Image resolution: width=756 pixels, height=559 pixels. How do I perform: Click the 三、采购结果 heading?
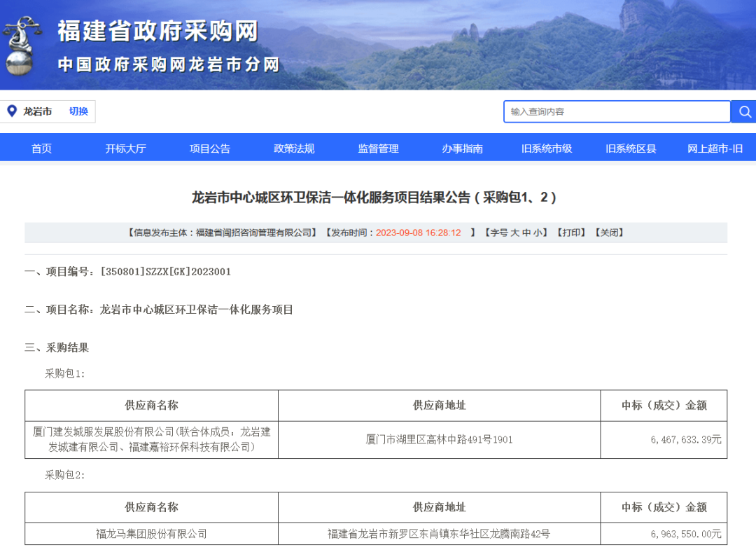click(x=57, y=347)
